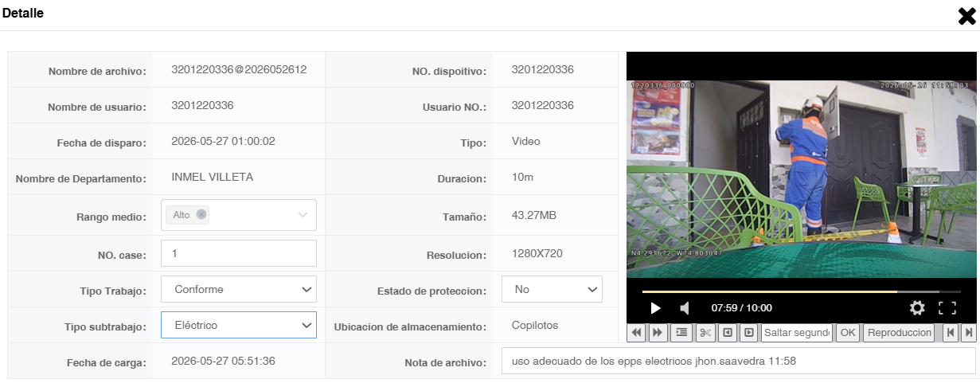The width and height of the screenshot is (980, 387).
Task: Click the scissors cut clip button
Action: click(706, 332)
